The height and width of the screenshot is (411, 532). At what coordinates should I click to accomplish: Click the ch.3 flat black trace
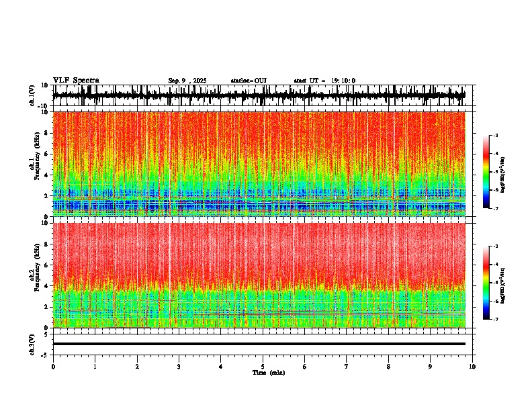coord(259,344)
